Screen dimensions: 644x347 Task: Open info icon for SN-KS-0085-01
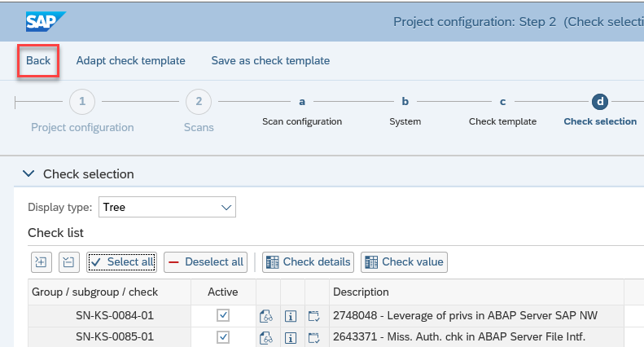click(x=291, y=337)
